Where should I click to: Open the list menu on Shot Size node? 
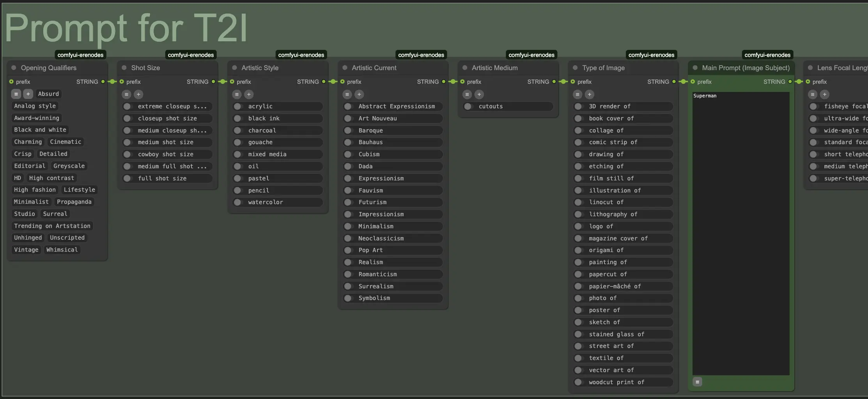(126, 94)
